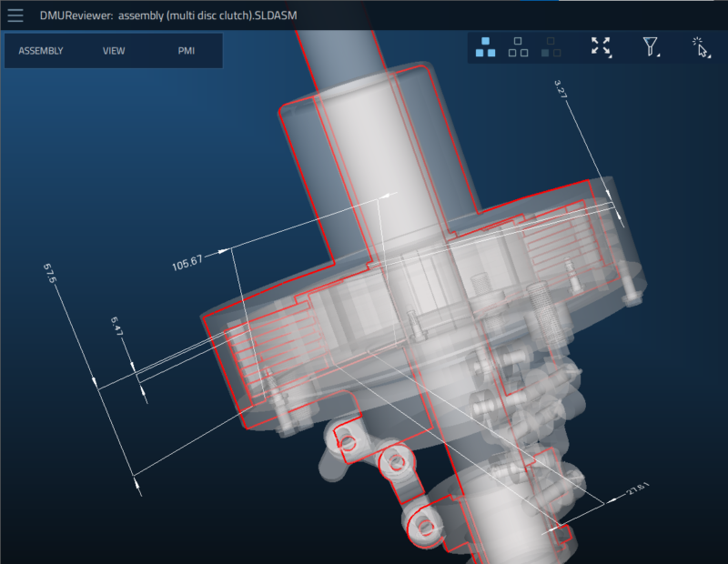Open the hamburger navigation menu
The width and height of the screenshot is (728, 564).
point(17,15)
